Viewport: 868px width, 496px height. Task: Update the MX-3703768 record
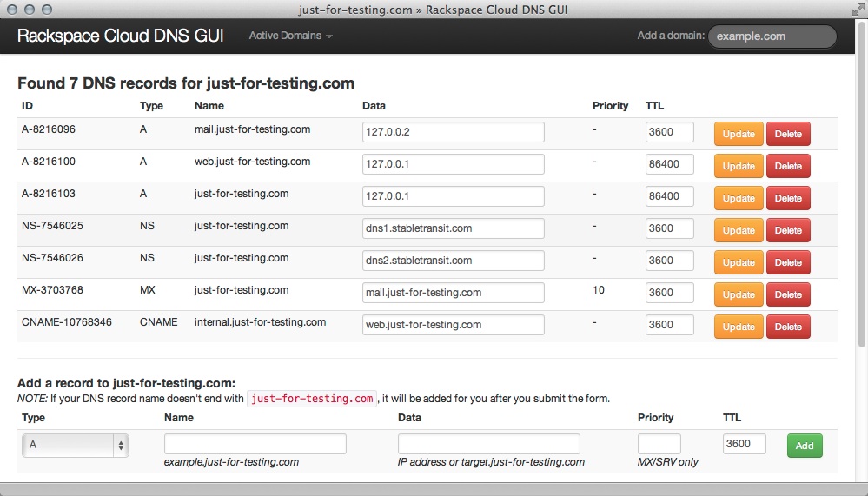pos(739,294)
